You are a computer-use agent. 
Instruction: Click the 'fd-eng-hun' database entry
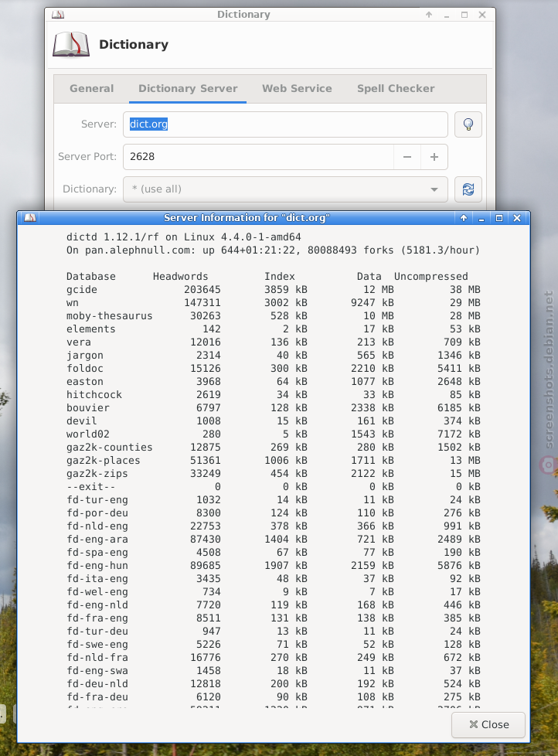click(x=97, y=566)
